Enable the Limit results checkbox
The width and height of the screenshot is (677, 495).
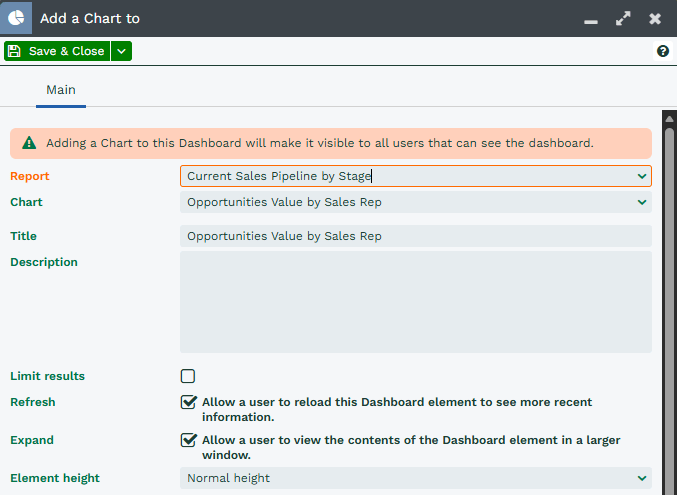click(x=188, y=376)
